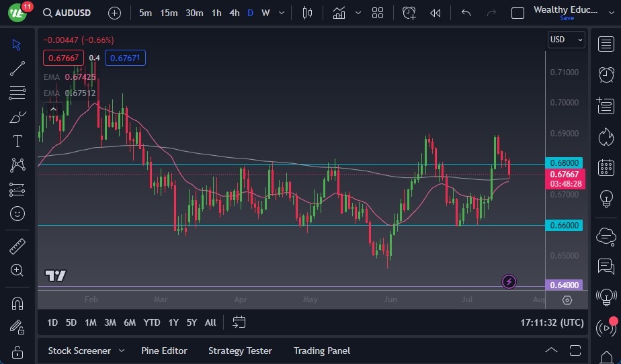Open the Strategy Tester tab
The image size is (621, 364).
tap(240, 351)
